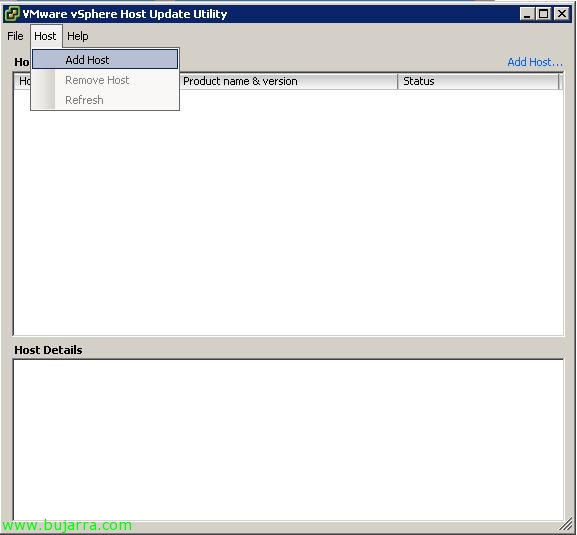This screenshot has height=535, width=577.
Task: Click the resize grip in window corner
Action: 567,525
